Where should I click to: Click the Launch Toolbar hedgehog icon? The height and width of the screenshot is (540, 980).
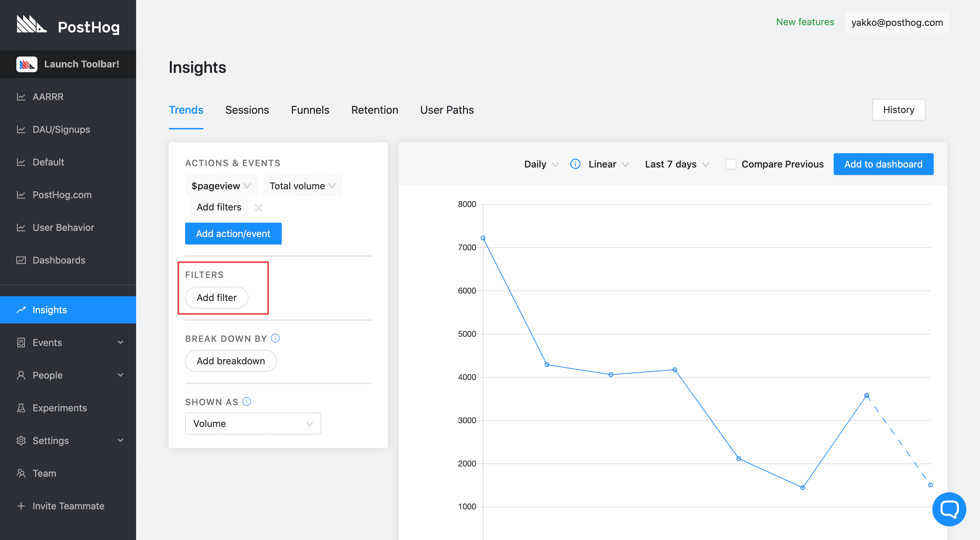(x=27, y=64)
